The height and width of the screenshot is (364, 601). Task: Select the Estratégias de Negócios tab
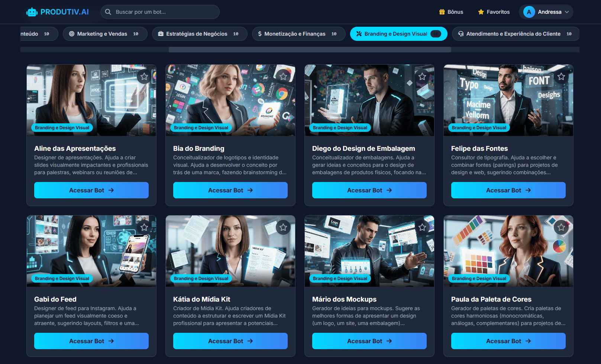point(199,34)
